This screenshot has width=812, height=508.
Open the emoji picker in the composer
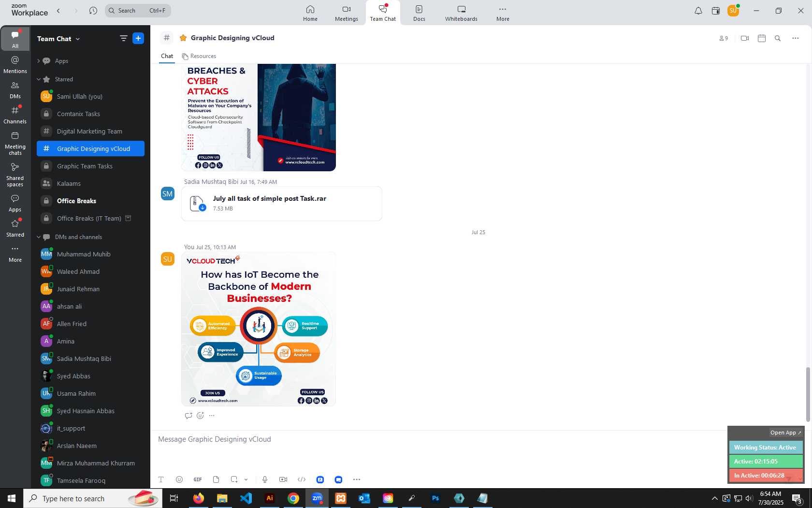(179, 479)
